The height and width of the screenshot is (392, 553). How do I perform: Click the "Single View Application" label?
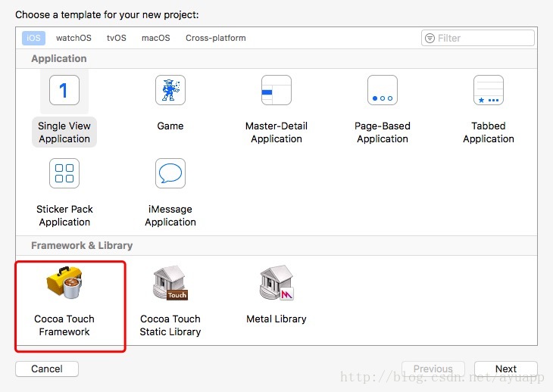64,132
